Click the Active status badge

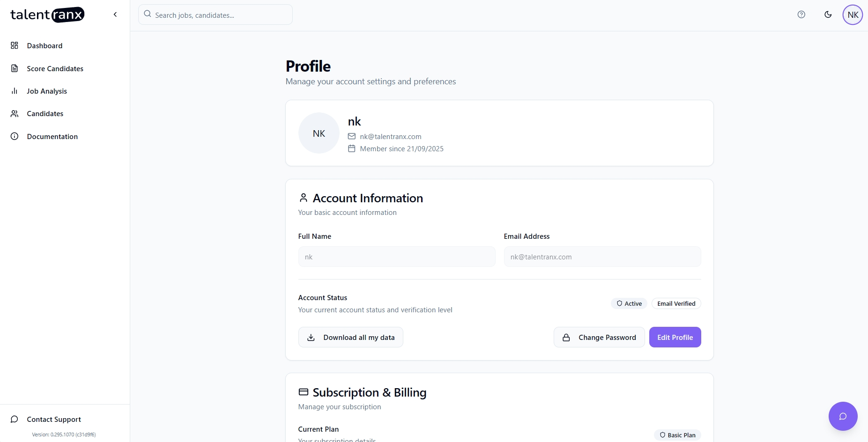(629, 303)
